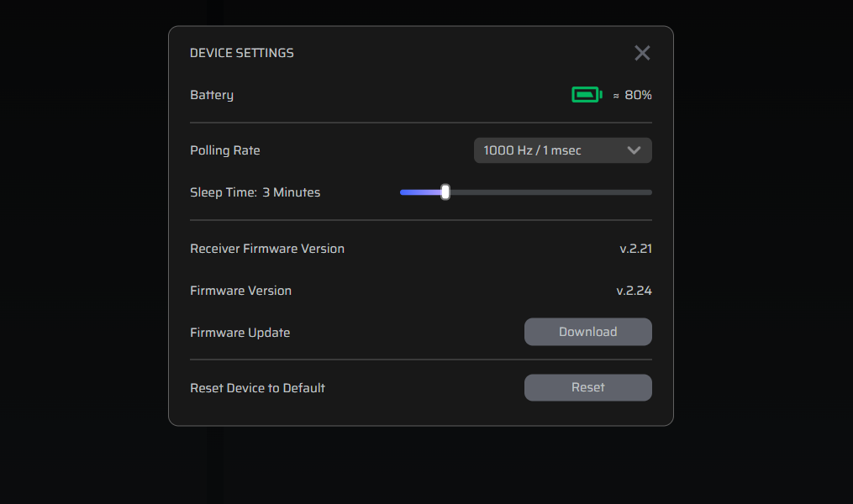Click the green battery icon

pyautogui.click(x=587, y=95)
